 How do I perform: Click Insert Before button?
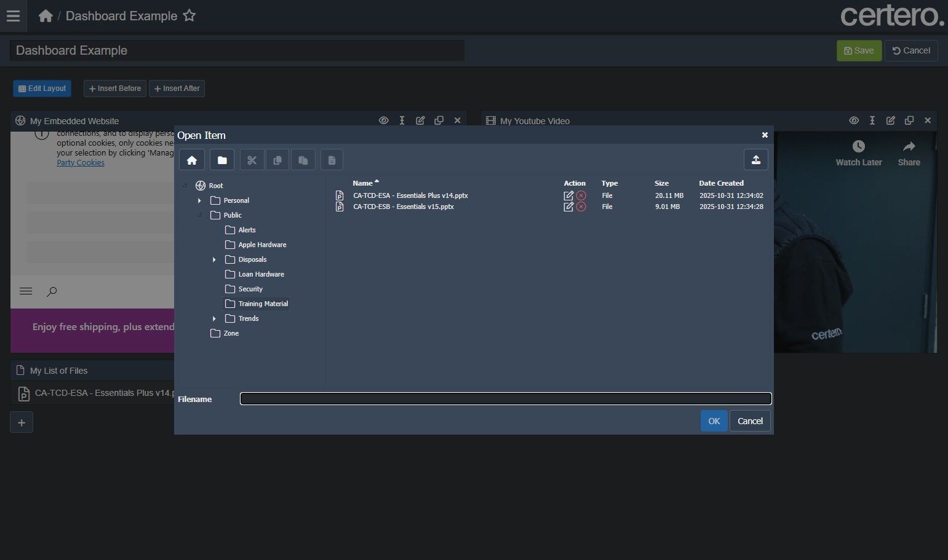(115, 89)
